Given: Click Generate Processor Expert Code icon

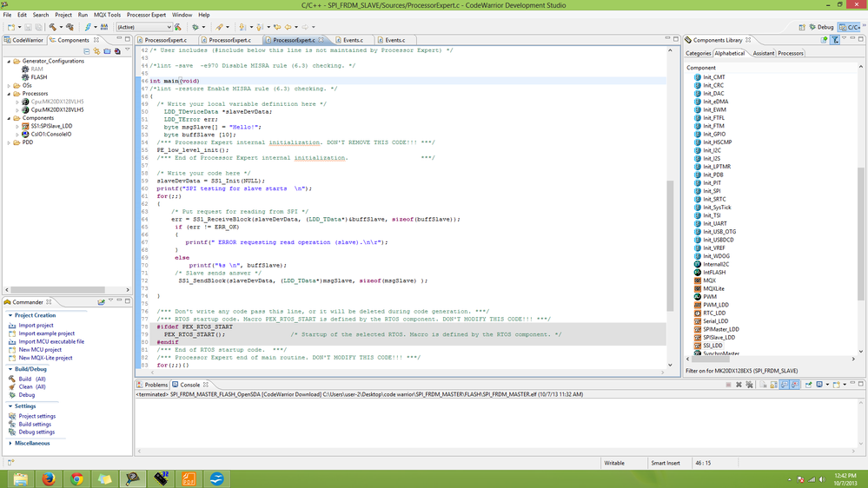Looking at the screenshot, I should pyautogui.click(x=96, y=51).
